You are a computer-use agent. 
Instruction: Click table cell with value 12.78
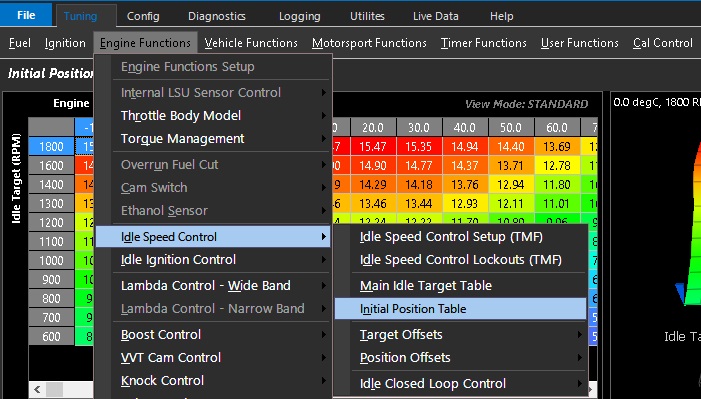tap(557, 166)
